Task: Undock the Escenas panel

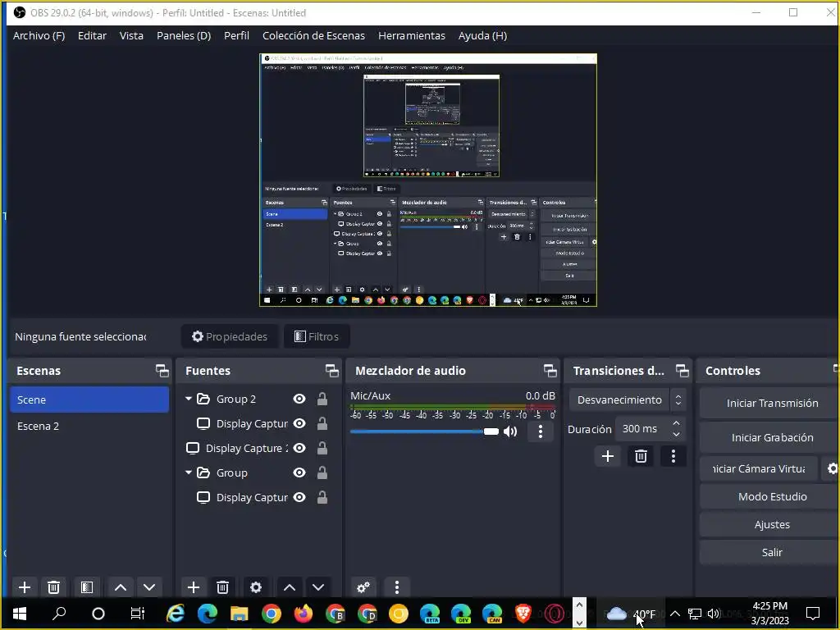Action: point(162,370)
